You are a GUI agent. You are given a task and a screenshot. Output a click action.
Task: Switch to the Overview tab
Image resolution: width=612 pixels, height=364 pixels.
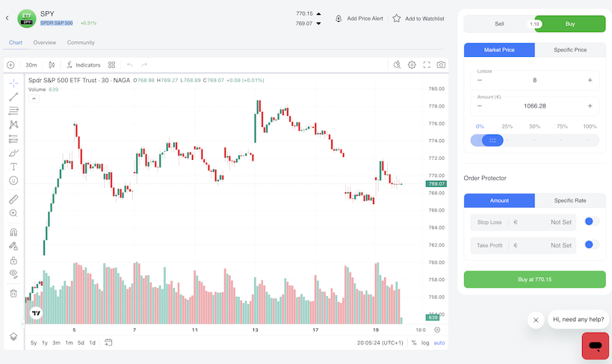pyautogui.click(x=45, y=43)
